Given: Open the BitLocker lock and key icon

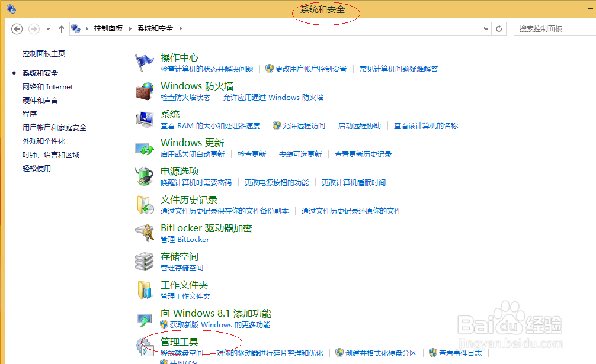Looking at the screenshot, I should point(145,233).
